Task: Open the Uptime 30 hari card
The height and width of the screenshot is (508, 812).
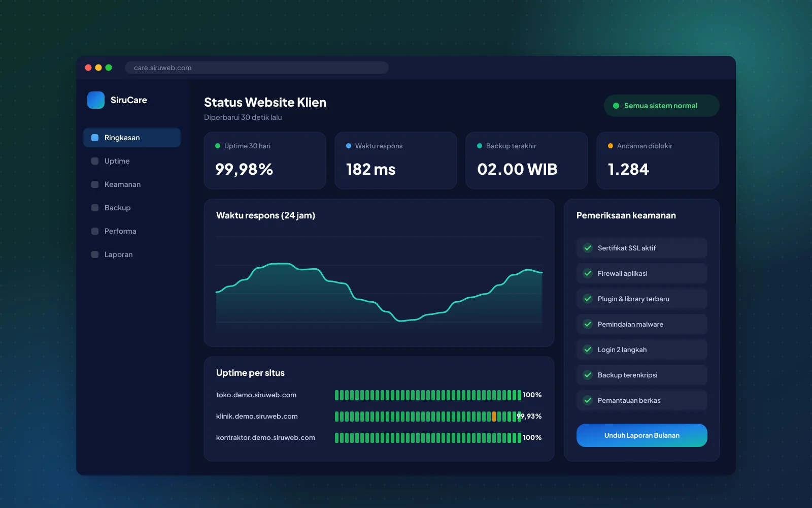Action: pyautogui.click(x=265, y=161)
